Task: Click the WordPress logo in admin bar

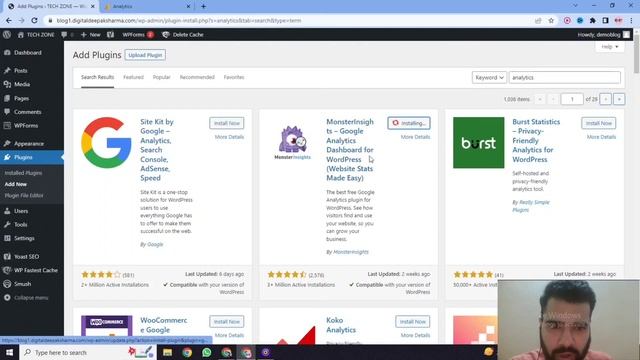Action: click(7, 35)
